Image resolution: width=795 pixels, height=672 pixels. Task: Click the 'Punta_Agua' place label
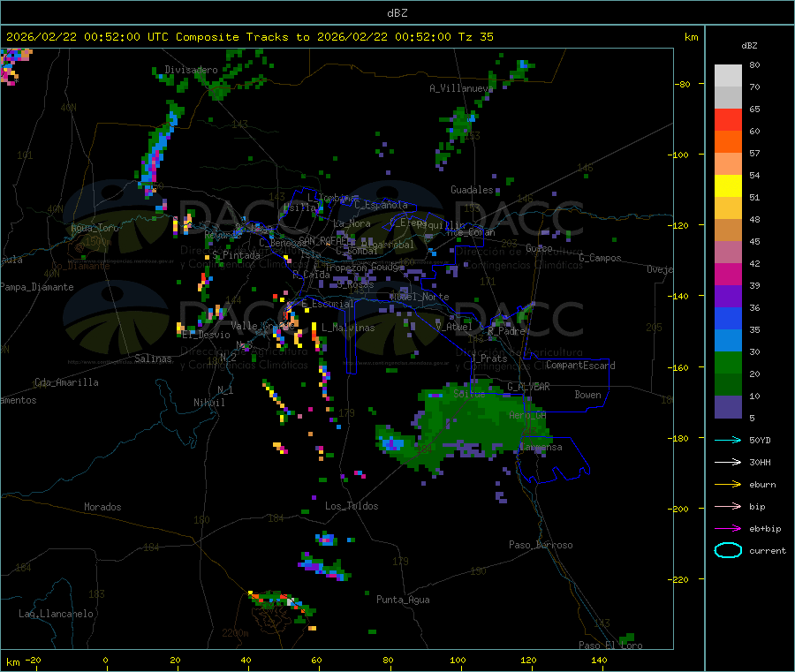403,600
